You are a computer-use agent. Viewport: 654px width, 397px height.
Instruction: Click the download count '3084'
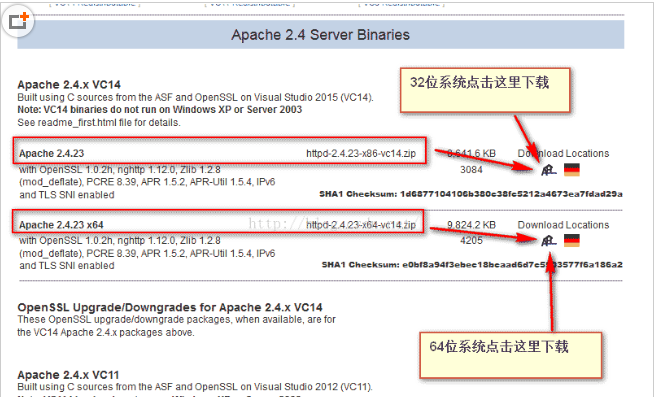pos(471,170)
